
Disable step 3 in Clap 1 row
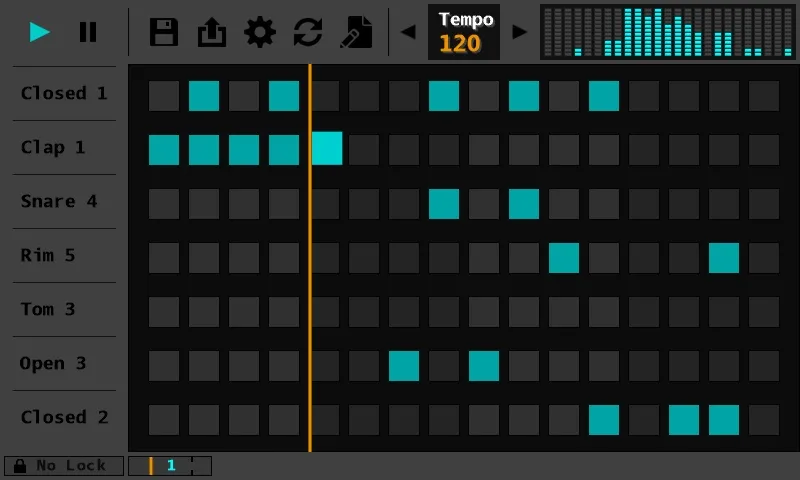(x=244, y=150)
